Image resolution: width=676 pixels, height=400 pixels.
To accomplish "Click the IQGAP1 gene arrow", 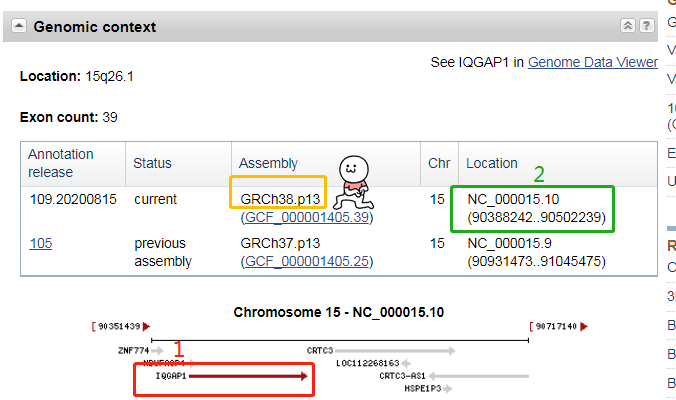I will click(x=250, y=377).
